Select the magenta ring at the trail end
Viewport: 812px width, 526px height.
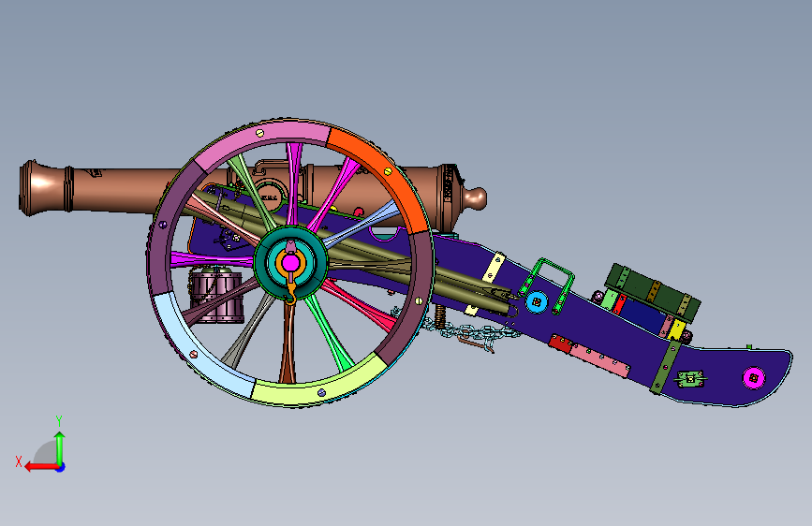[x=754, y=378]
